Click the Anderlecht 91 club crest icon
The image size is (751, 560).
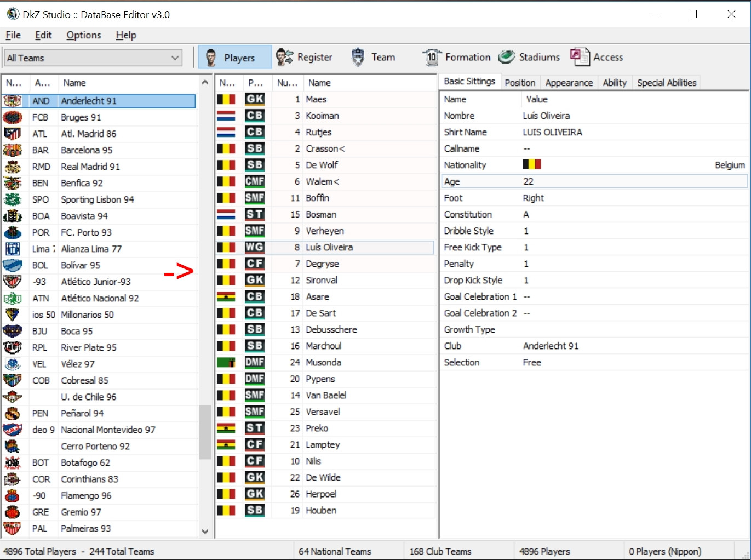[13, 101]
